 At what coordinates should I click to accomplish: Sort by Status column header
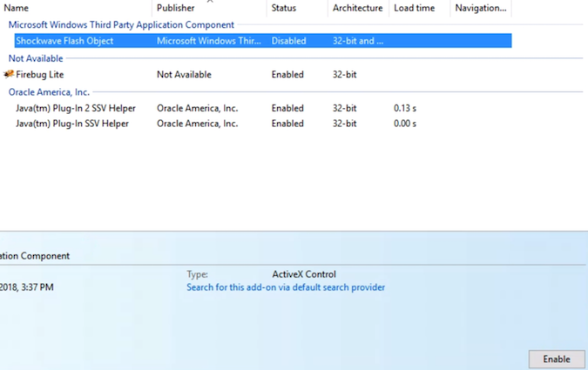(284, 8)
